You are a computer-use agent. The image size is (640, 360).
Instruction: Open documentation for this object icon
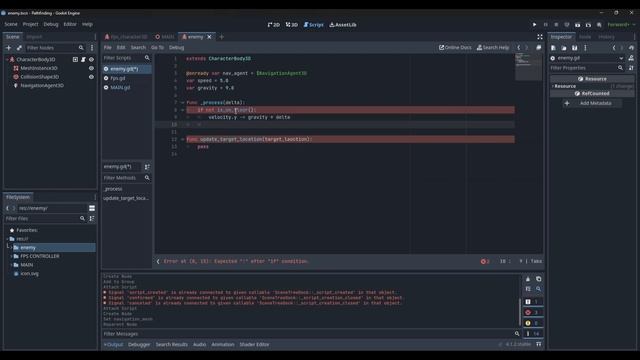(631, 58)
